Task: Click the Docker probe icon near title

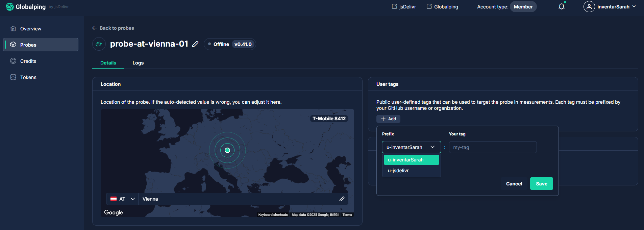Action: [x=99, y=44]
